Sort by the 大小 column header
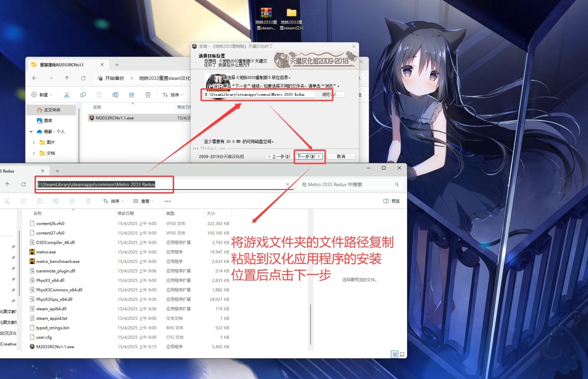The height and width of the screenshot is (379, 588). [x=218, y=213]
